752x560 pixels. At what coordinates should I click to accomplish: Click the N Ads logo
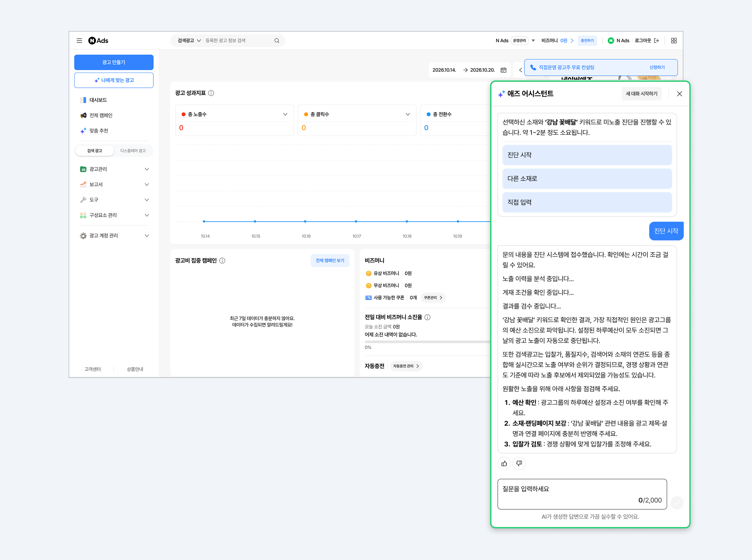[x=98, y=41]
